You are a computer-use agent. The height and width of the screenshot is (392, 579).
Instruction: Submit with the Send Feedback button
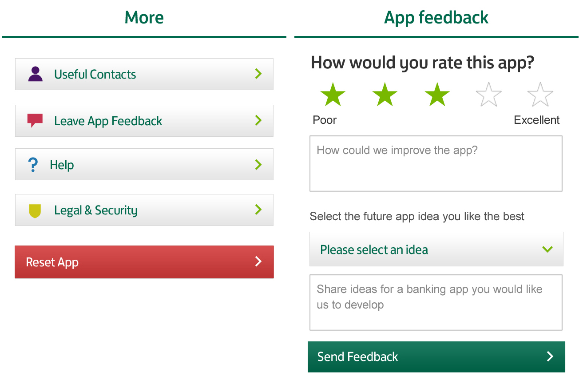[x=436, y=356]
